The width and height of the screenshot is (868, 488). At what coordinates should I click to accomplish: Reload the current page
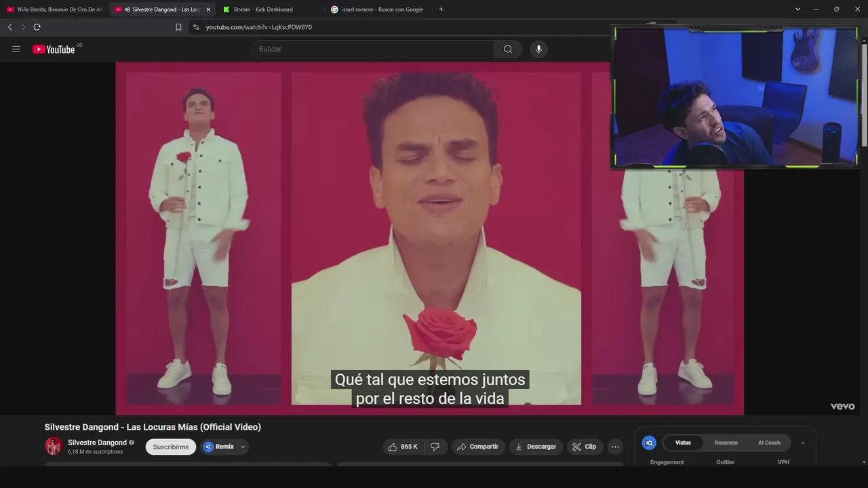[x=37, y=27]
